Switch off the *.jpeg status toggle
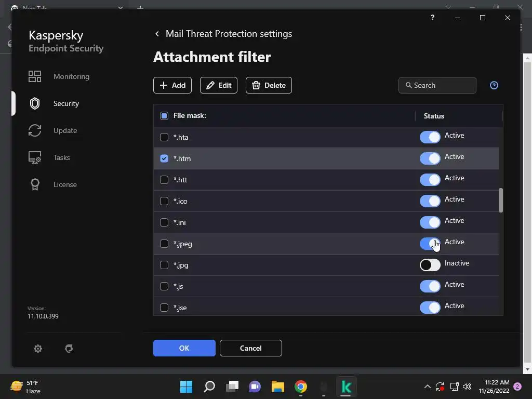Viewport: 532px width, 399px height. pos(430,244)
